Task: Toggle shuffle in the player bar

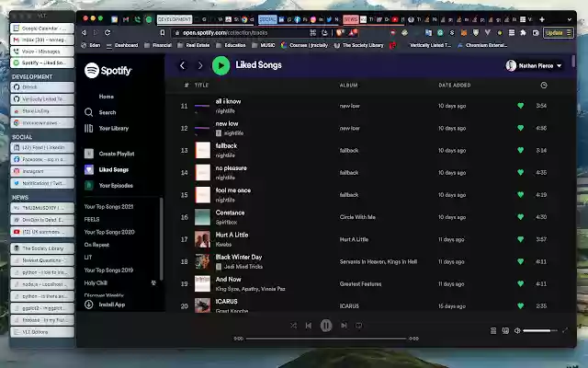Action: [x=293, y=326]
